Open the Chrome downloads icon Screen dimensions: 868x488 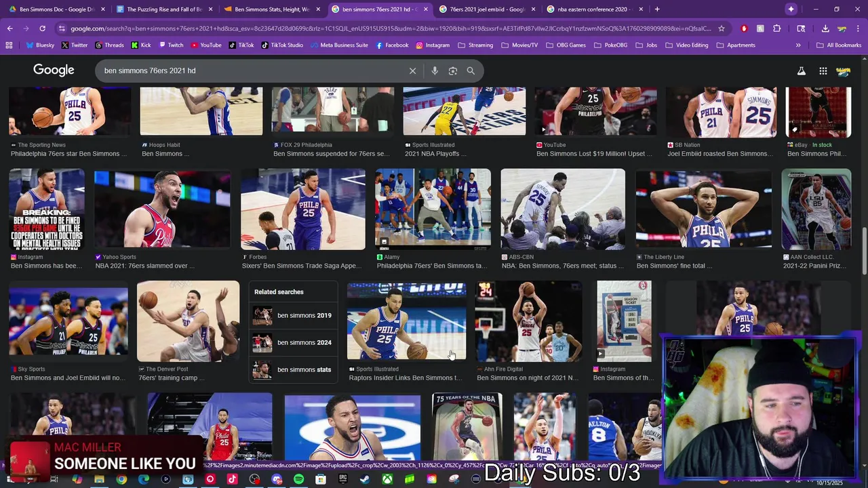825,28
